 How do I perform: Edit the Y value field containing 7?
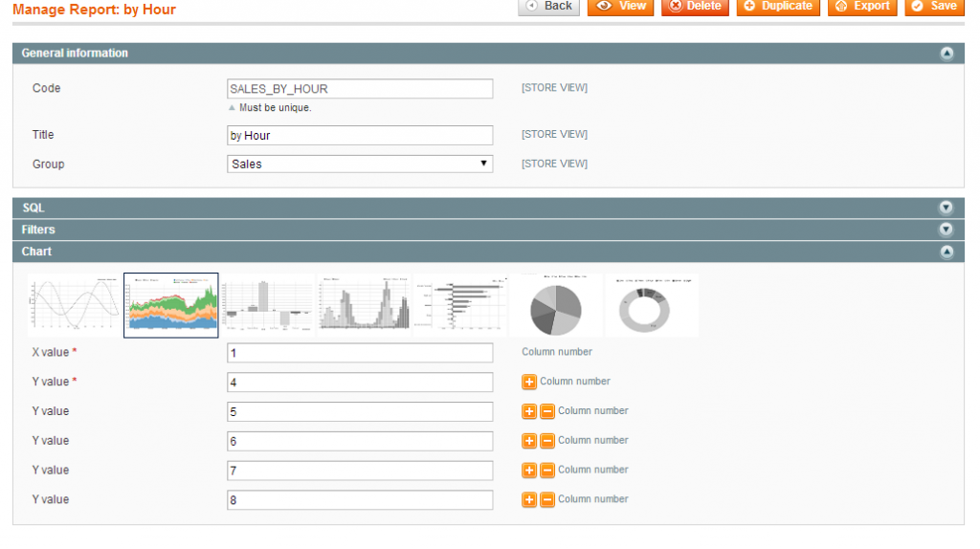[x=360, y=471]
